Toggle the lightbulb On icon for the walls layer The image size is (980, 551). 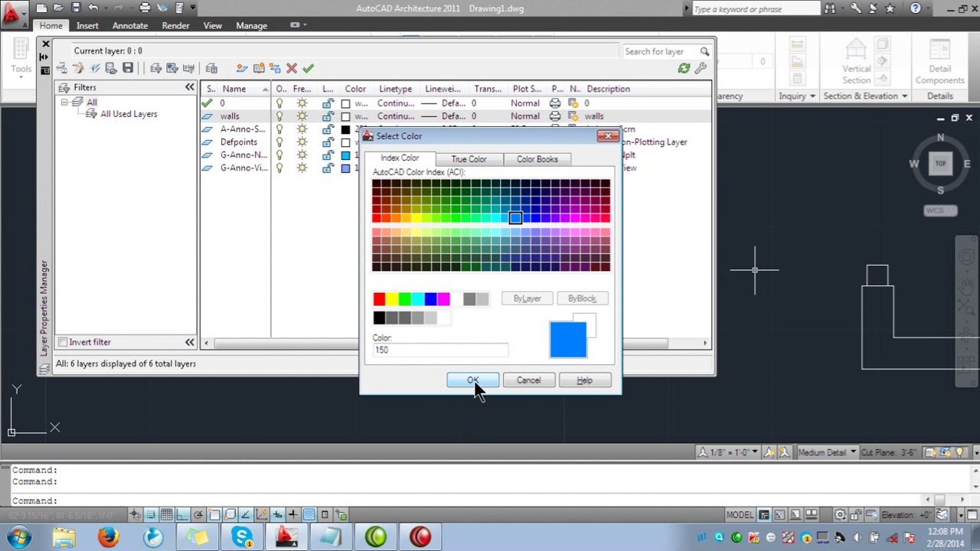click(280, 116)
